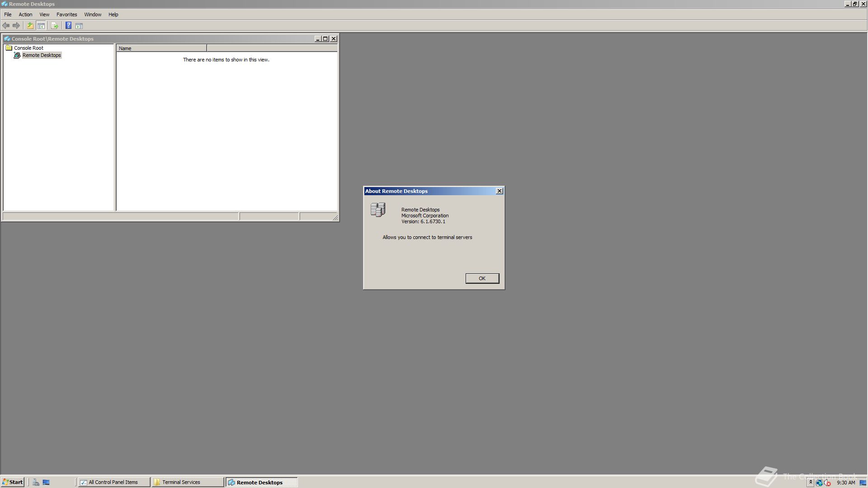Click Server Manager quick launch icon
This screenshot has width=868, height=488.
tap(36, 482)
